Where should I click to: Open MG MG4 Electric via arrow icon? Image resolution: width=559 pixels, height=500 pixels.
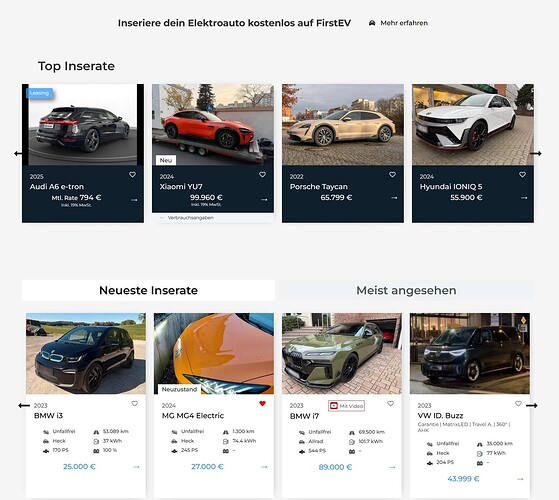coord(264,467)
